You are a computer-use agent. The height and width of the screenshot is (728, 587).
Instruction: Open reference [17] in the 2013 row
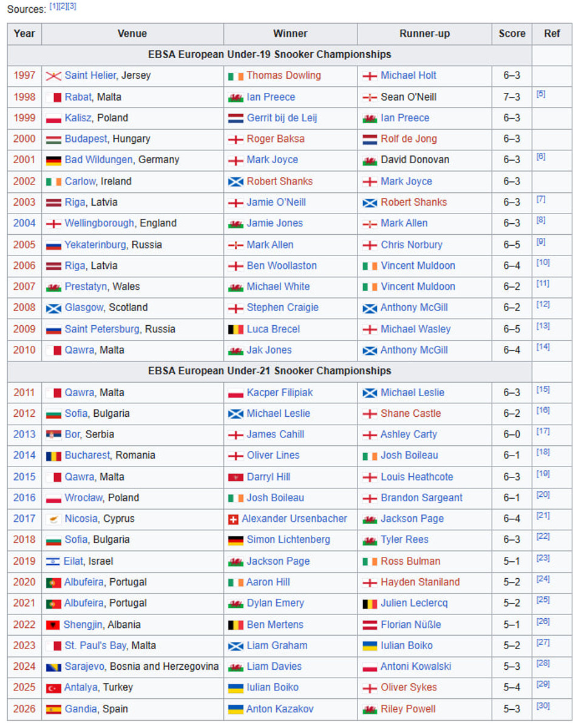pos(543,432)
